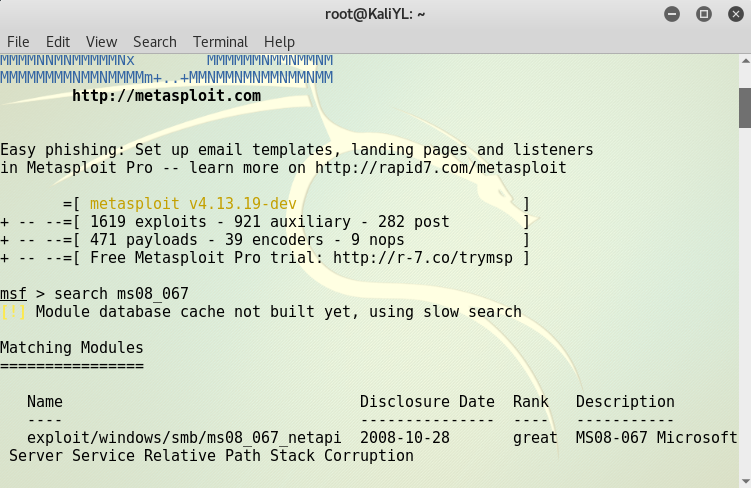The height and width of the screenshot is (488, 751).
Task: Click the metasploit v4.13.19-dev version text
Action: [x=193, y=204]
